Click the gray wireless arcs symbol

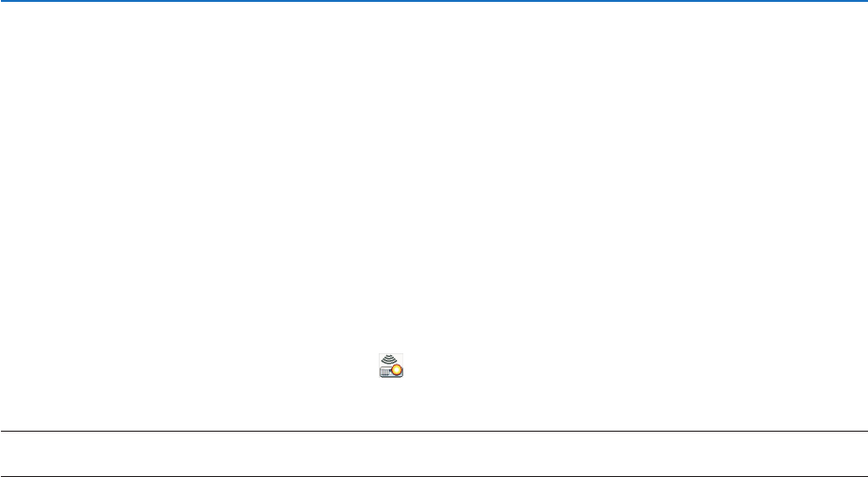click(x=390, y=359)
